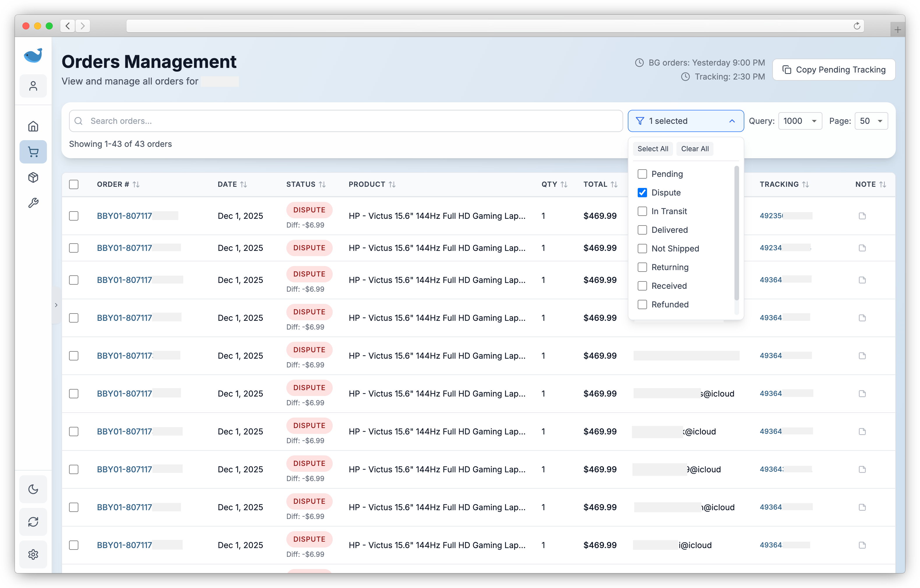
Task: Open Settings via the gear icon in sidebar
Action: point(33,554)
